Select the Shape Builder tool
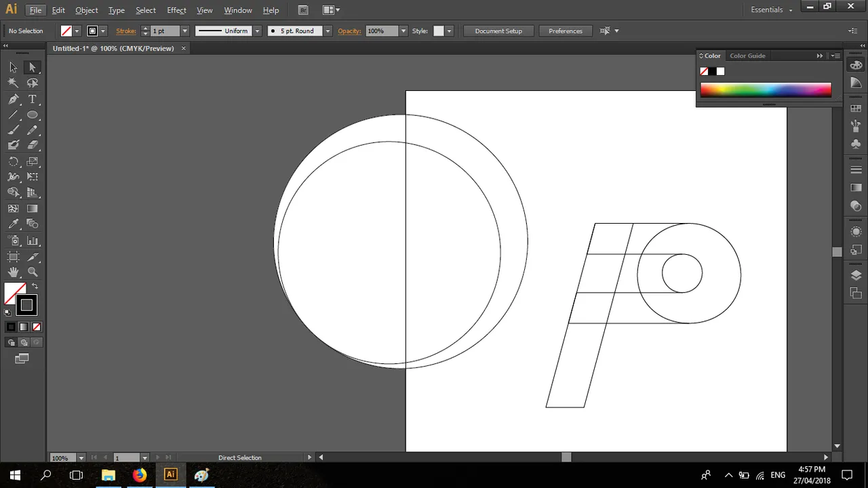The height and width of the screenshot is (488, 868). tap(13, 192)
